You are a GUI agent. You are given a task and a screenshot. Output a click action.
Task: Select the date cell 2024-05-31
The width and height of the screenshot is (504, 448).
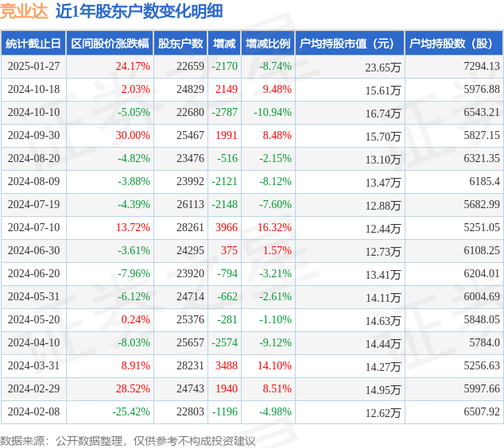point(33,296)
